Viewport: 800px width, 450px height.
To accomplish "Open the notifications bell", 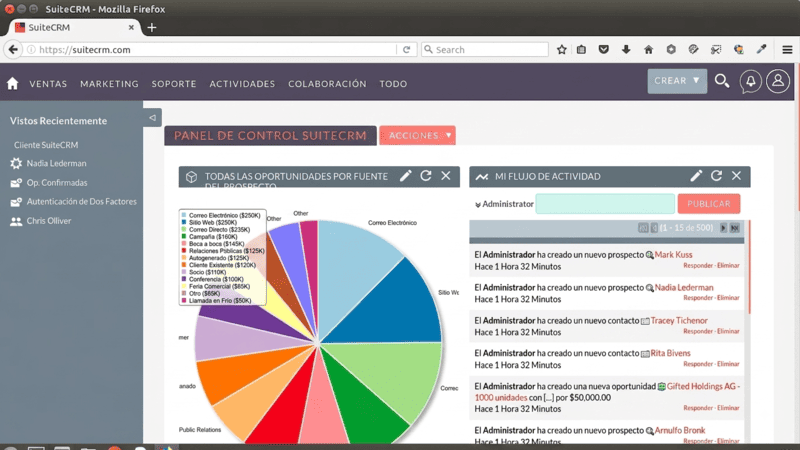I will click(751, 81).
